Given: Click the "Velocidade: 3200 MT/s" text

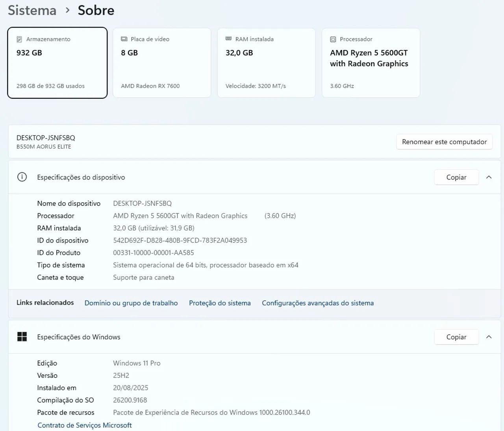Looking at the screenshot, I should tap(256, 86).
